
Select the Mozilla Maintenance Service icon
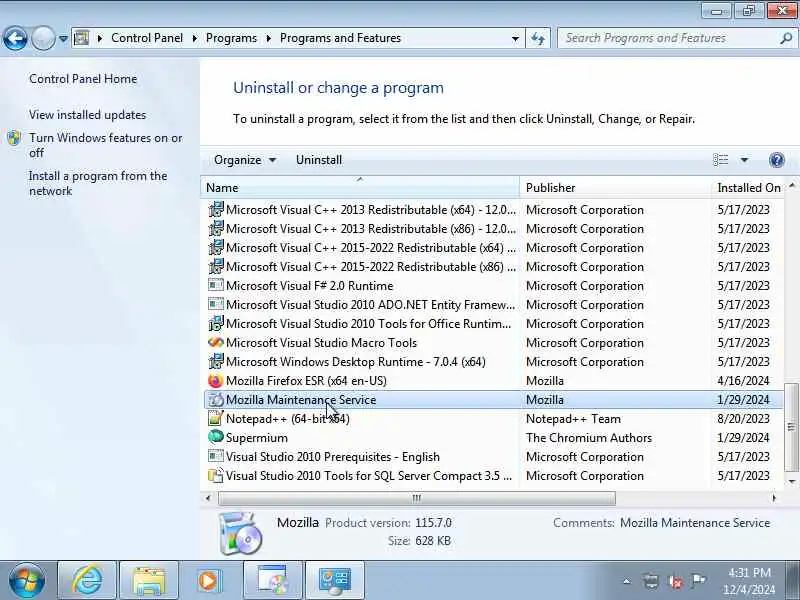point(216,399)
